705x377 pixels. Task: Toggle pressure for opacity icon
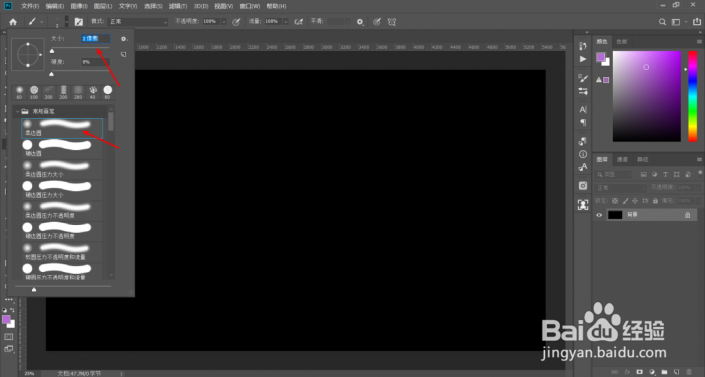[236, 22]
